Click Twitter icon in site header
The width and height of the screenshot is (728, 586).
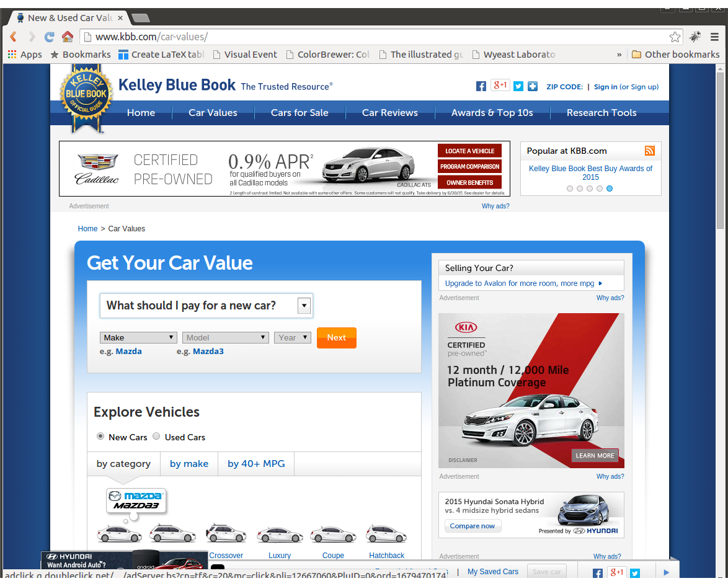518,86
